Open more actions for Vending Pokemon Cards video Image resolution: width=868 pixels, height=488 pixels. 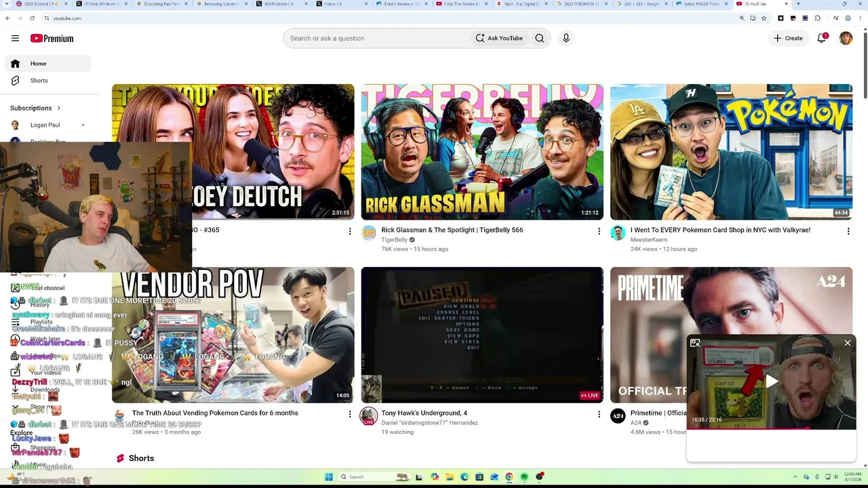[350, 415]
